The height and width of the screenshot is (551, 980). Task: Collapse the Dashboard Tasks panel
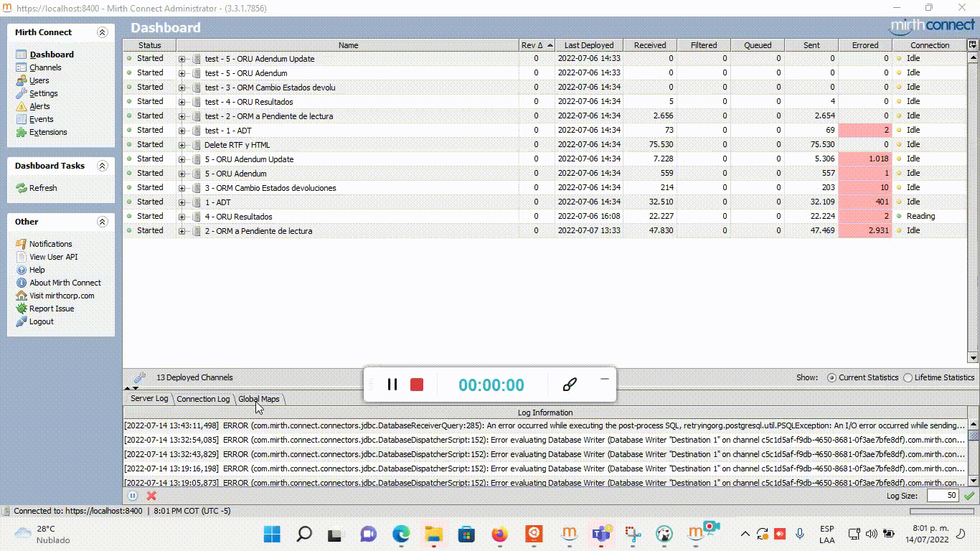[102, 166]
